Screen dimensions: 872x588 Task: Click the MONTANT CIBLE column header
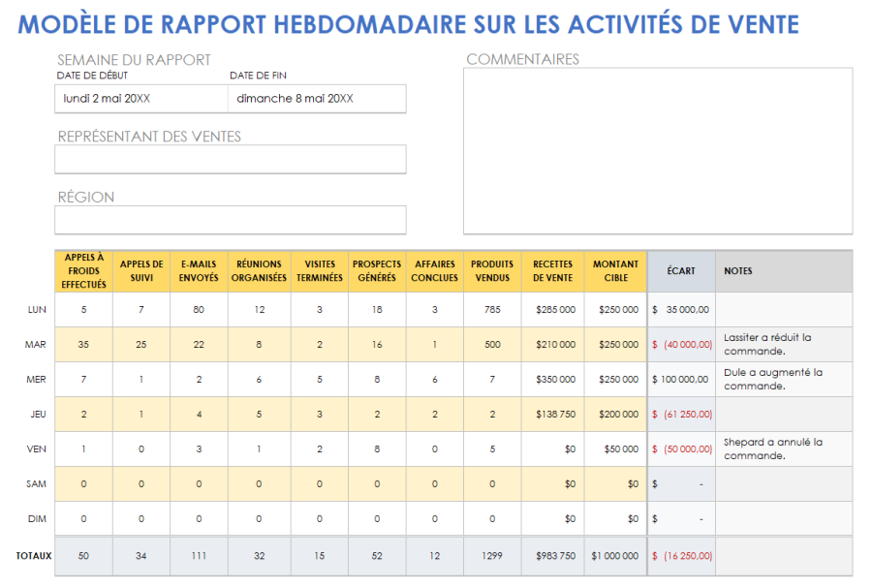coord(613,270)
